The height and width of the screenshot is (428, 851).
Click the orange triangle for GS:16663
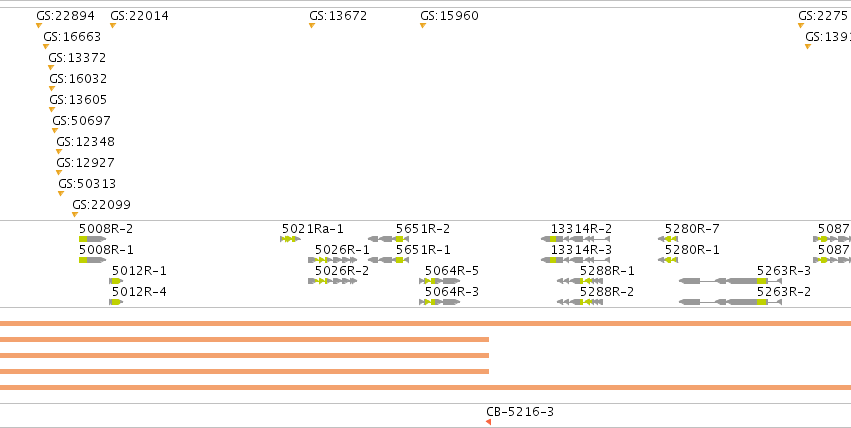46,47
